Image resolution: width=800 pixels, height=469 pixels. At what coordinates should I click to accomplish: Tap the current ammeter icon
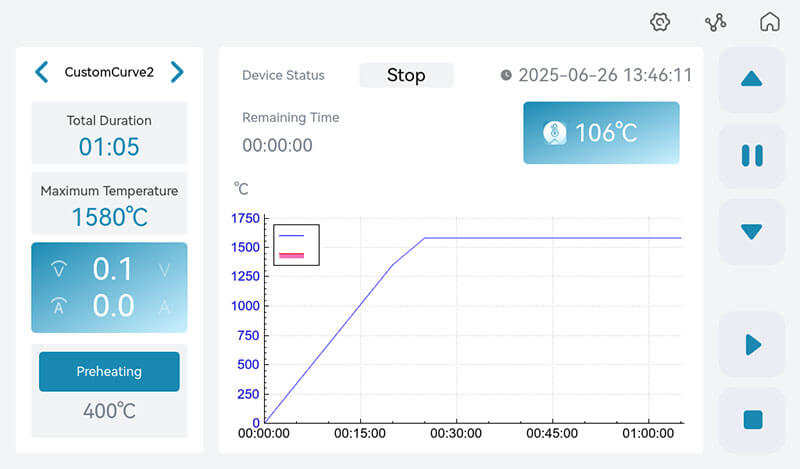point(59,306)
